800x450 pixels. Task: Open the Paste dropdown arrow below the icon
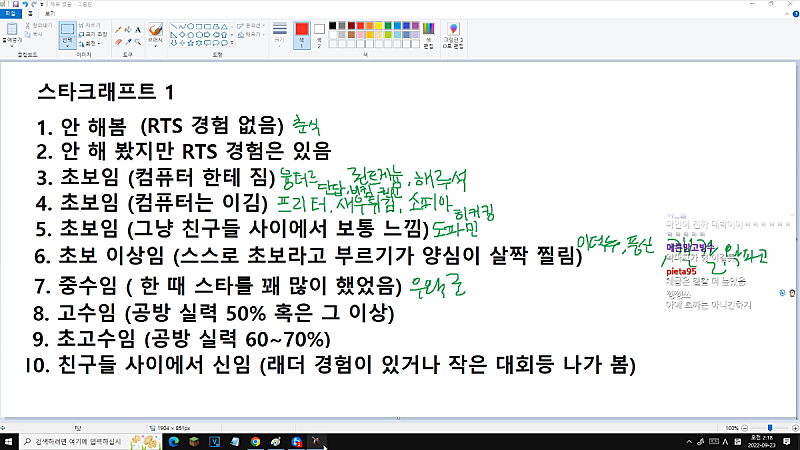[x=12, y=46]
